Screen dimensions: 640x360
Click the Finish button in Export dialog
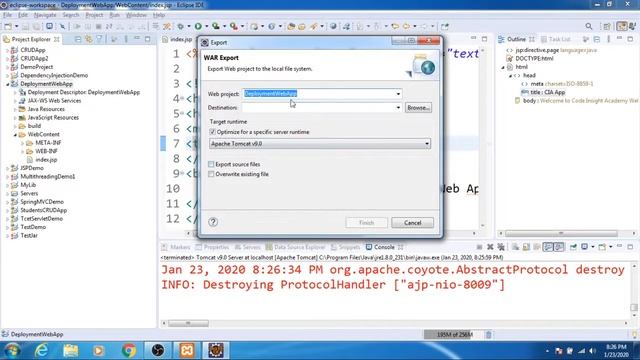click(x=367, y=223)
